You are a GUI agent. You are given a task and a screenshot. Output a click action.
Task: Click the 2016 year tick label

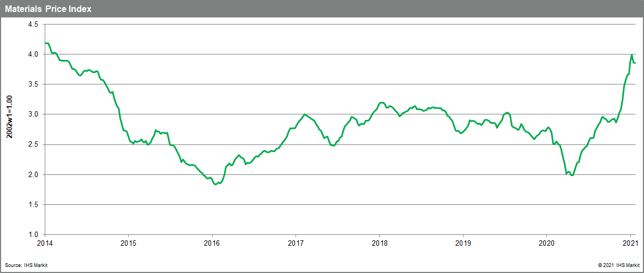tap(212, 243)
